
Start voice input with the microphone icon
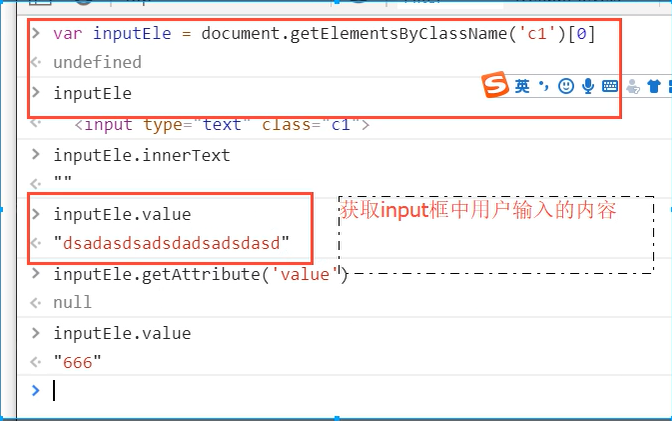588,87
